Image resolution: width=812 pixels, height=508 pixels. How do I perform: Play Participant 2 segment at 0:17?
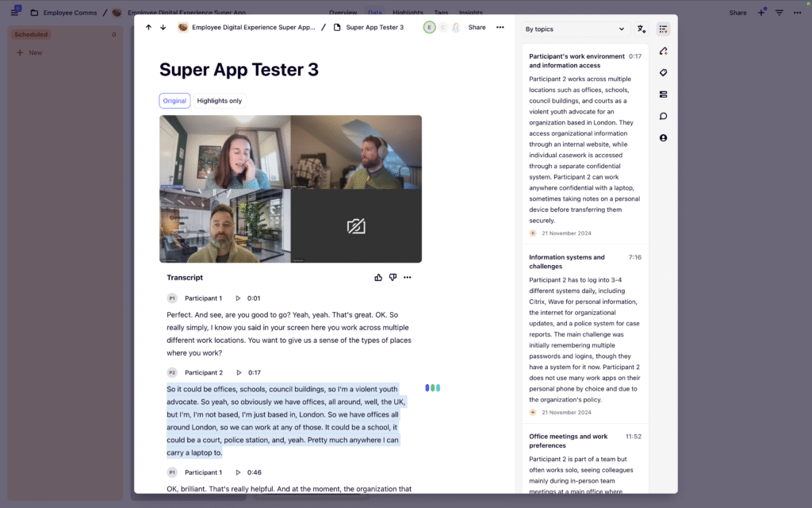click(x=238, y=372)
